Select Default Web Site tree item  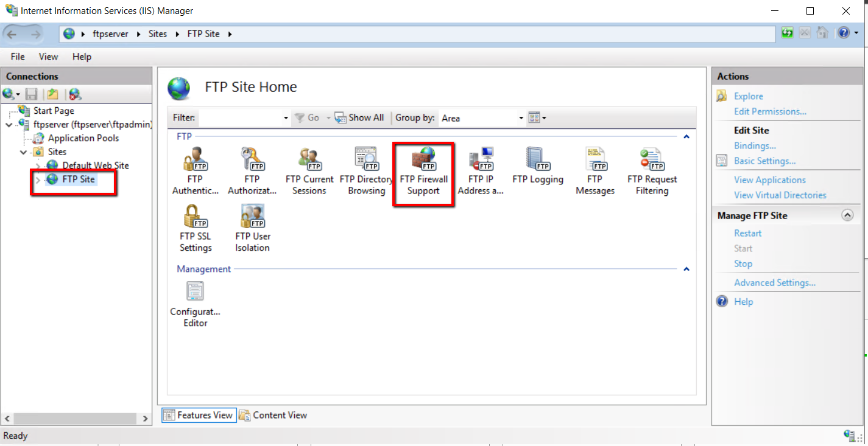(96, 166)
